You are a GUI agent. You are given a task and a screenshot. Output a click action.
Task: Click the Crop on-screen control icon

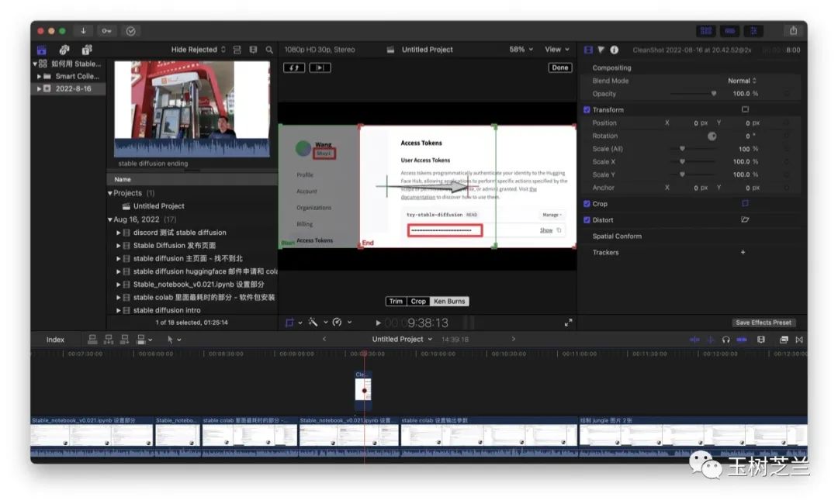point(745,203)
